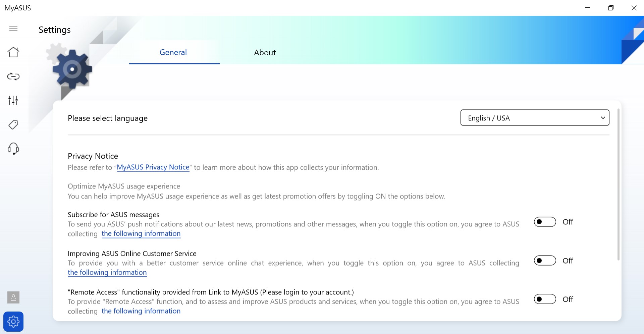Turn on Improving ASUS Online Customer Service

(544, 260)
